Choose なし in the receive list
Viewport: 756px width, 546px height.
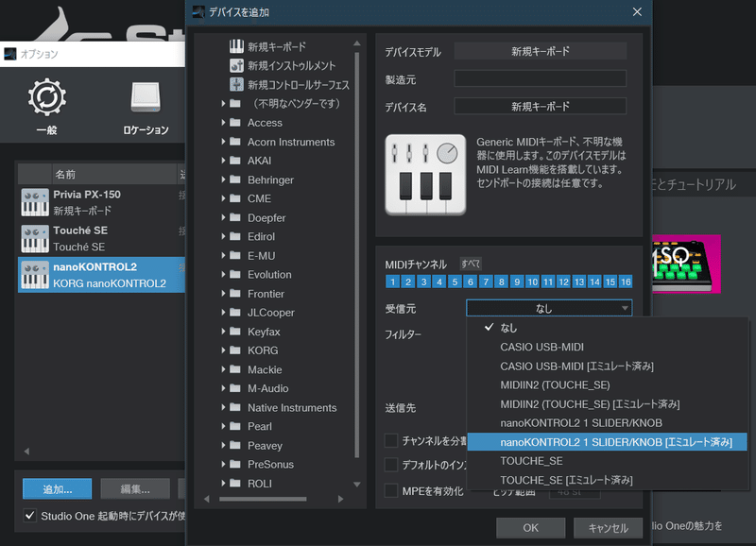[x=608, y=328]
